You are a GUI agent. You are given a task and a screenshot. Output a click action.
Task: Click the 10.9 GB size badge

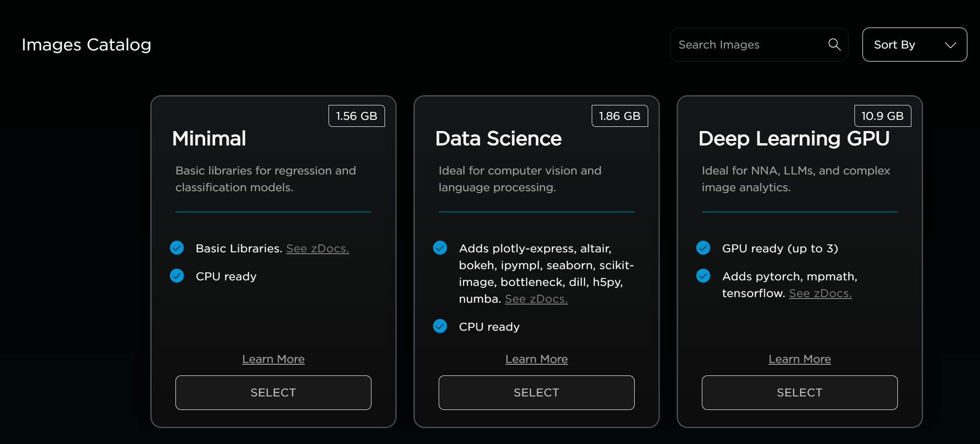882,116
